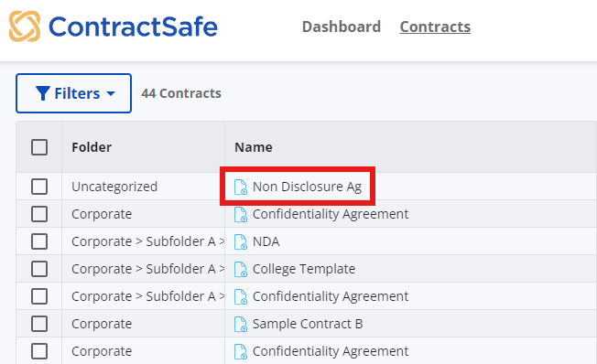The height and width of the screenshot is (364, 597).
Task: Click the Filters caret arrow
Action: pos(111,93)
